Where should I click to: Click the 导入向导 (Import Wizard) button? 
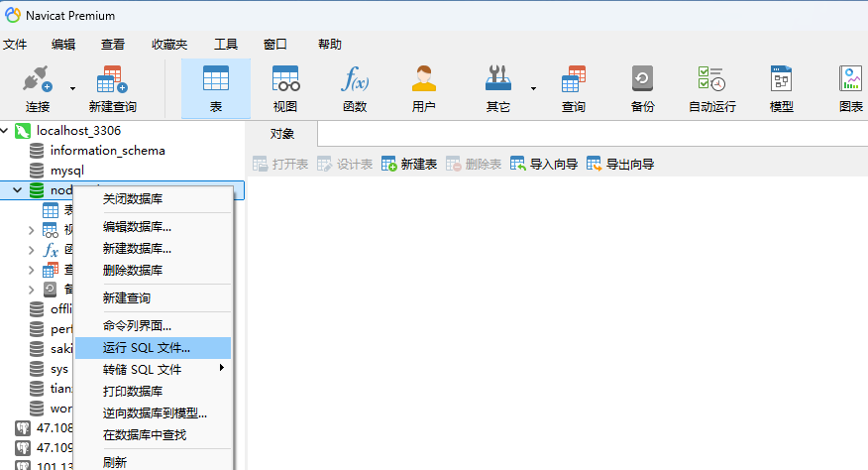(544, 164)
